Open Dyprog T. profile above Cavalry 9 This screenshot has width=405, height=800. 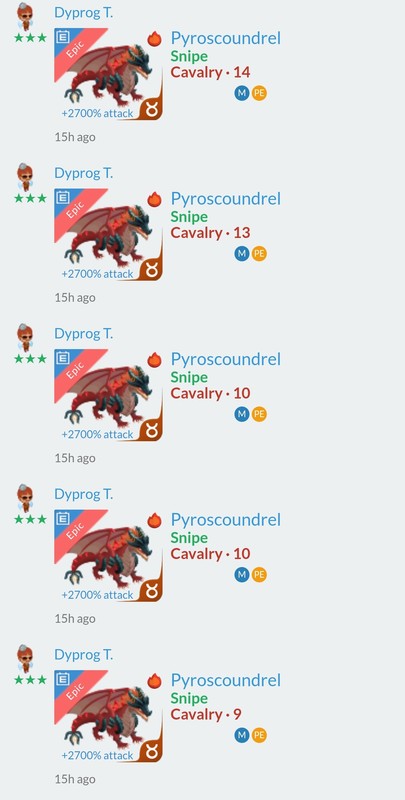click(x=84, y=655)
